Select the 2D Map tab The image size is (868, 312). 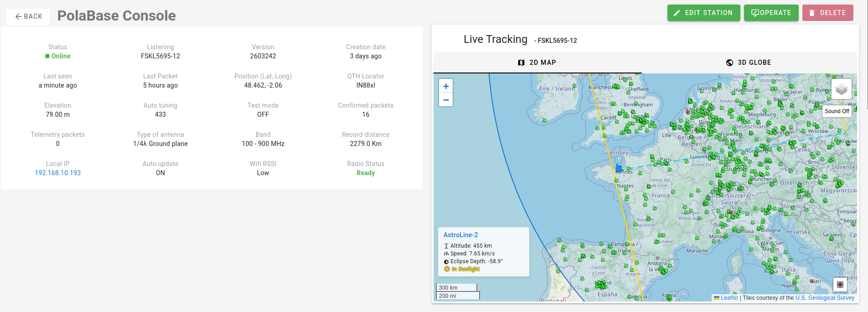coord(537,62)
